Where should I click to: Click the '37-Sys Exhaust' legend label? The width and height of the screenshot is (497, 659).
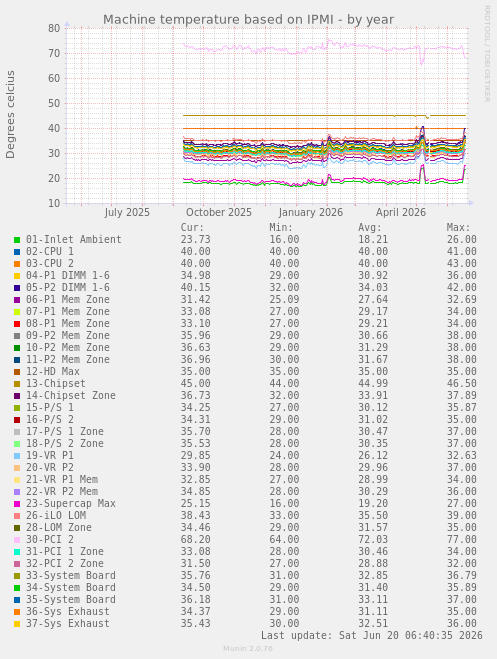coord(68,623)
